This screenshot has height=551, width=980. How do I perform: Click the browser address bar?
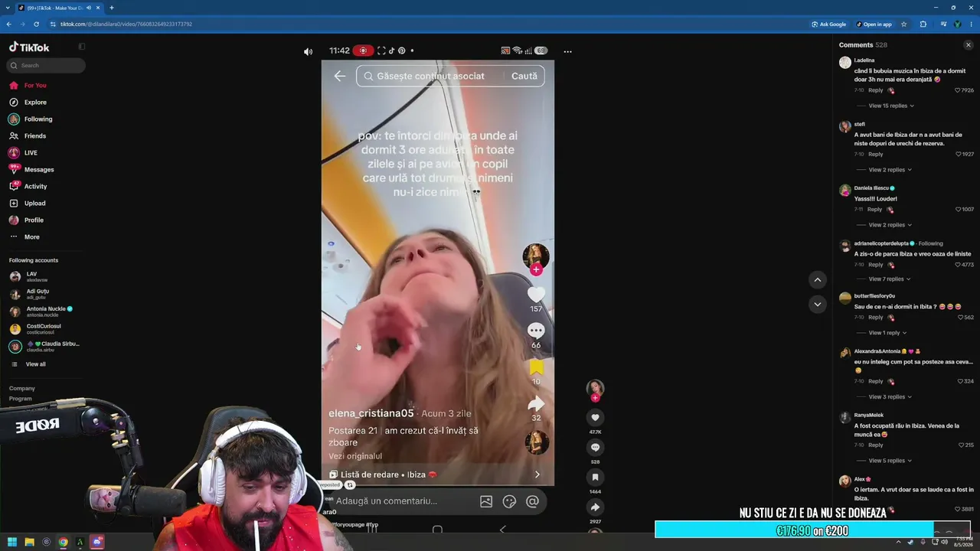click(429, 24)
